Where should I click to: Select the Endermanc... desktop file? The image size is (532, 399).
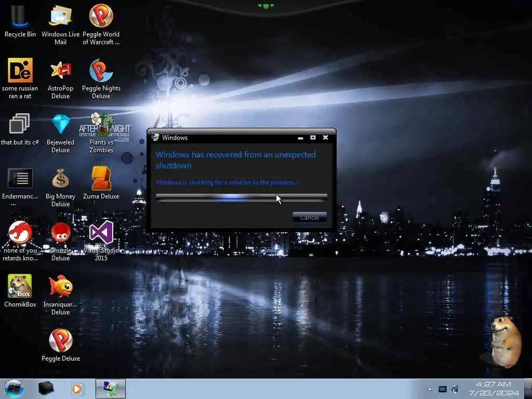click(x=20, y=185)
